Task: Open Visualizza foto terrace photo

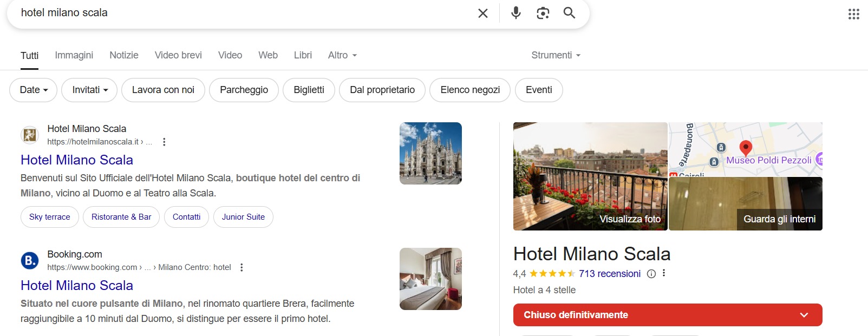Action: point(590,176)
